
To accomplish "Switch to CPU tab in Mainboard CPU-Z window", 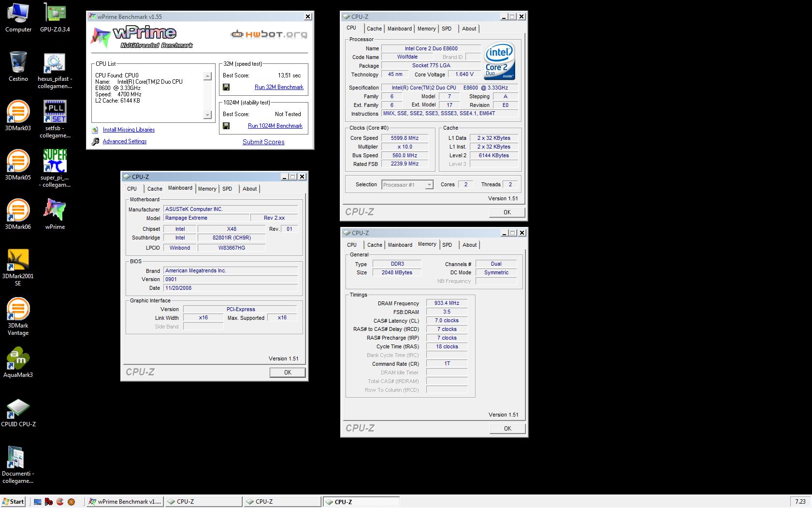I will [132, 189].
